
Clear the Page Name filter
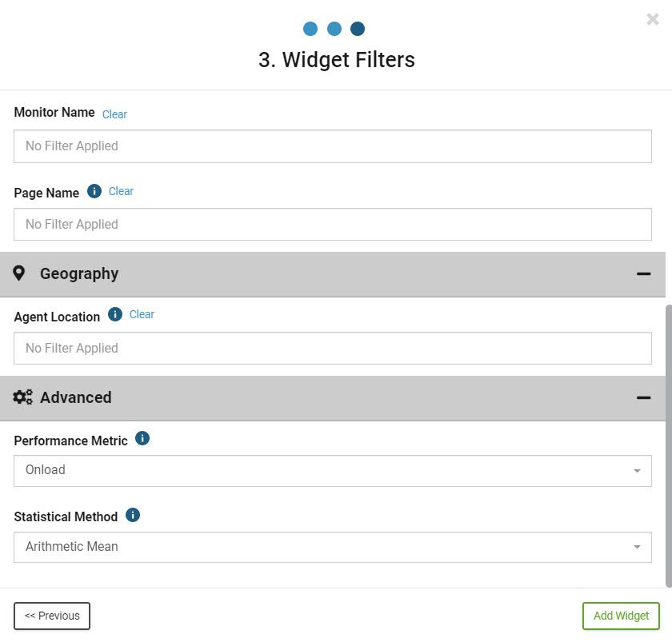pos(121,191)
